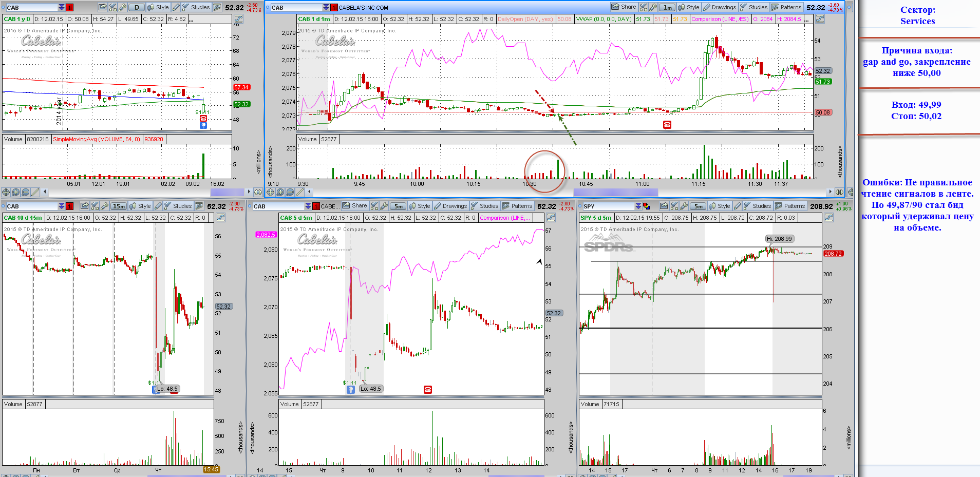Click Share icon on the SPY chart
This screenshot has height=477, width=980.
(664, 206)
